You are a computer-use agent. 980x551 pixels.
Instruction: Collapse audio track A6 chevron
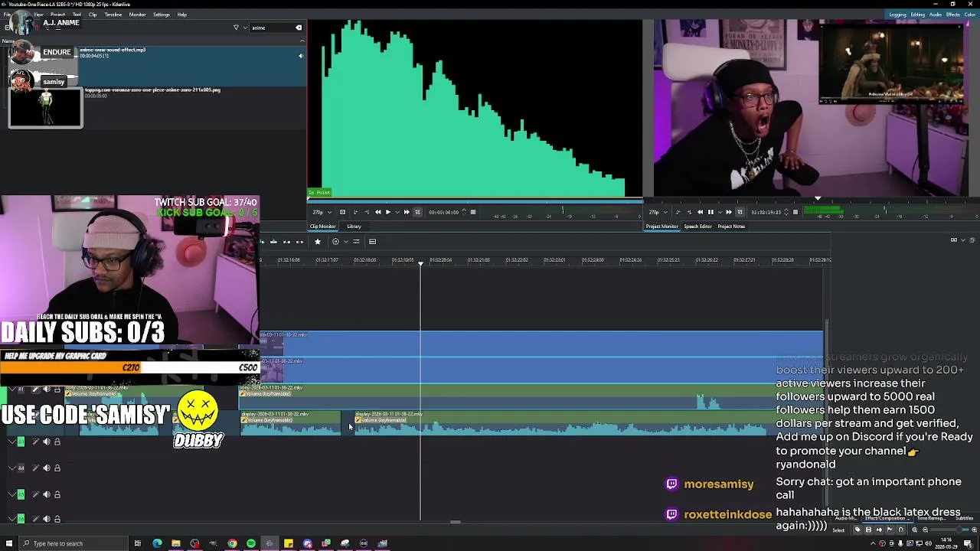pos(11,519)
